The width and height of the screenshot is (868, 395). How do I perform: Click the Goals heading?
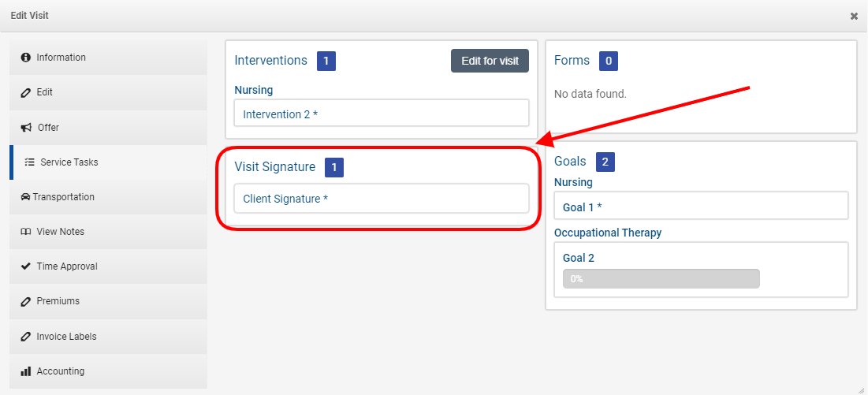(570, 162)
